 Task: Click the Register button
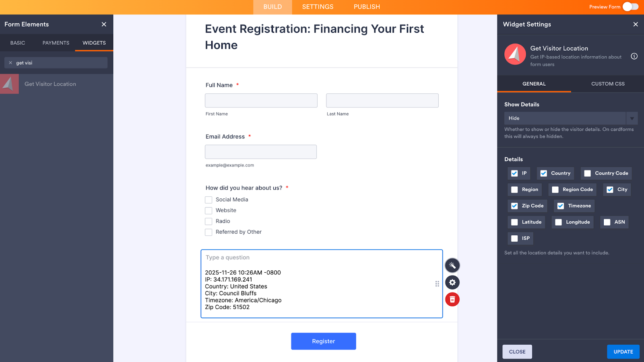coord(323,341)
